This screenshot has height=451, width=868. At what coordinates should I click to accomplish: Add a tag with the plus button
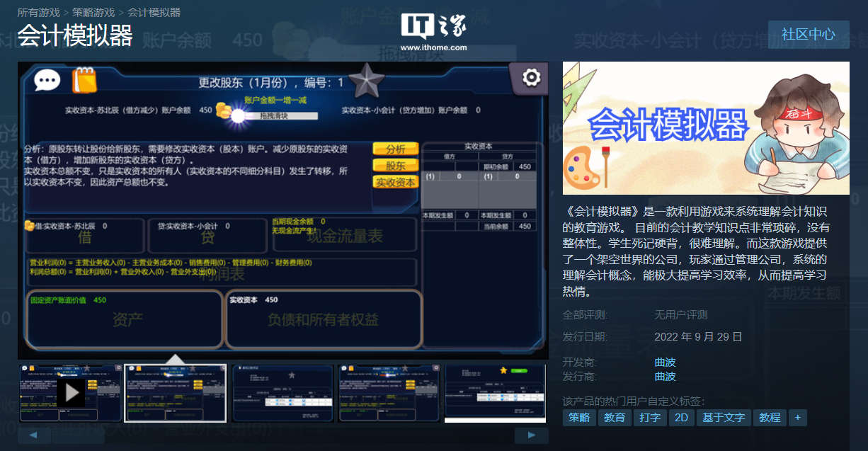(797, 418)
